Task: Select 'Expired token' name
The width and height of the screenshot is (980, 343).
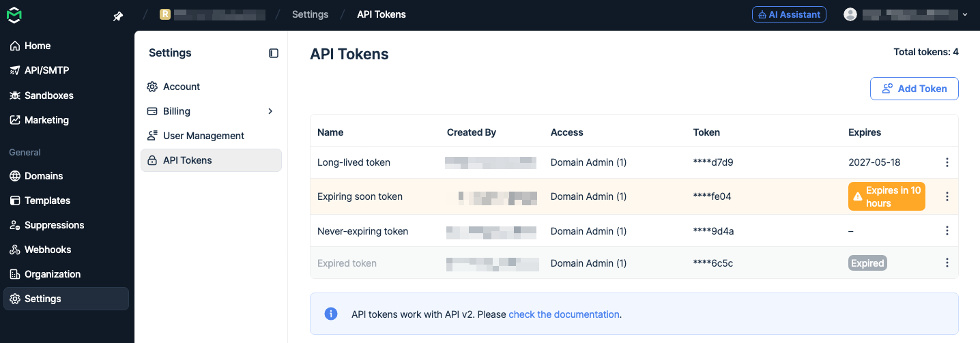Action: point(347,263)
